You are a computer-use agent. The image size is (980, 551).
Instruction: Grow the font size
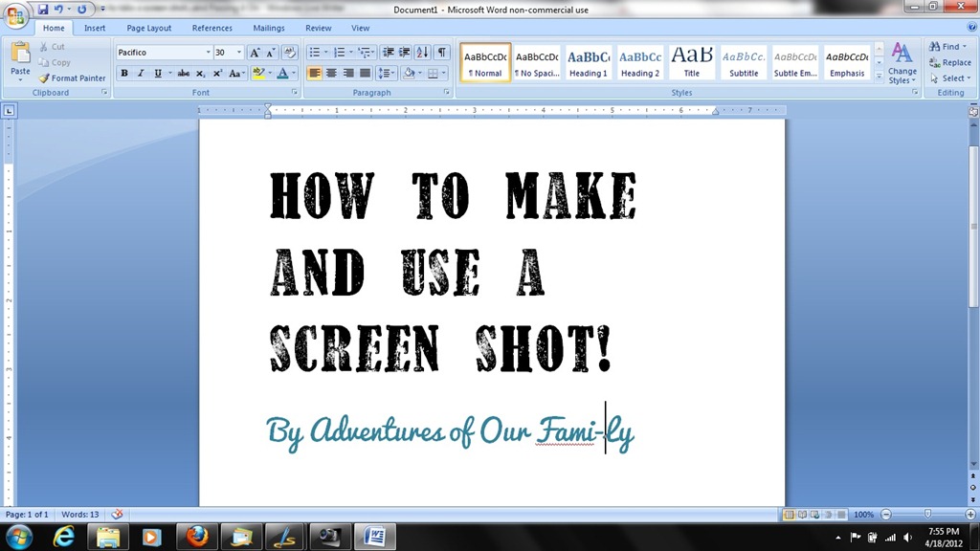point(255,53)
